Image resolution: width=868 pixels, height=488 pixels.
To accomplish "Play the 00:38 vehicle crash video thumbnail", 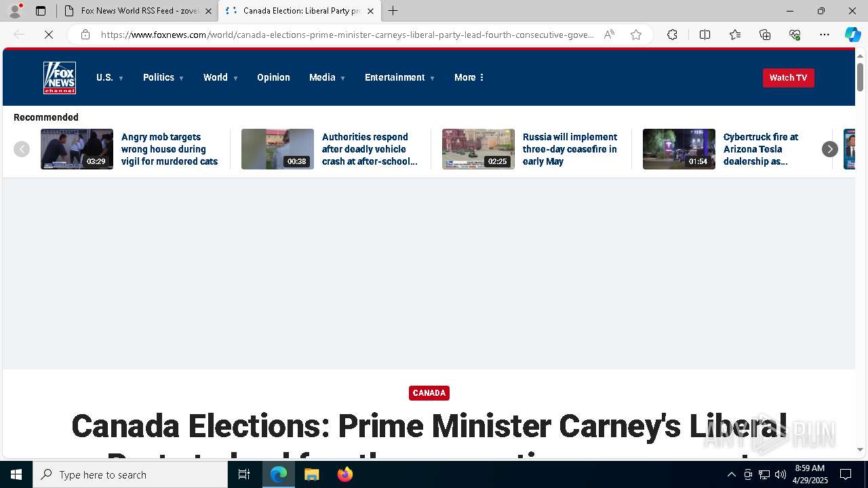I will [277, 149].
